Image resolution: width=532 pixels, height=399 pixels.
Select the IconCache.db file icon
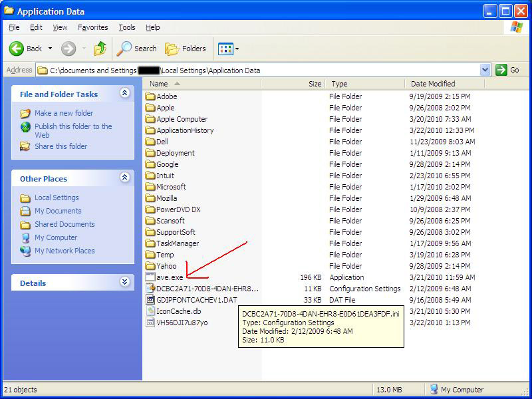click(x=150, y=311)
